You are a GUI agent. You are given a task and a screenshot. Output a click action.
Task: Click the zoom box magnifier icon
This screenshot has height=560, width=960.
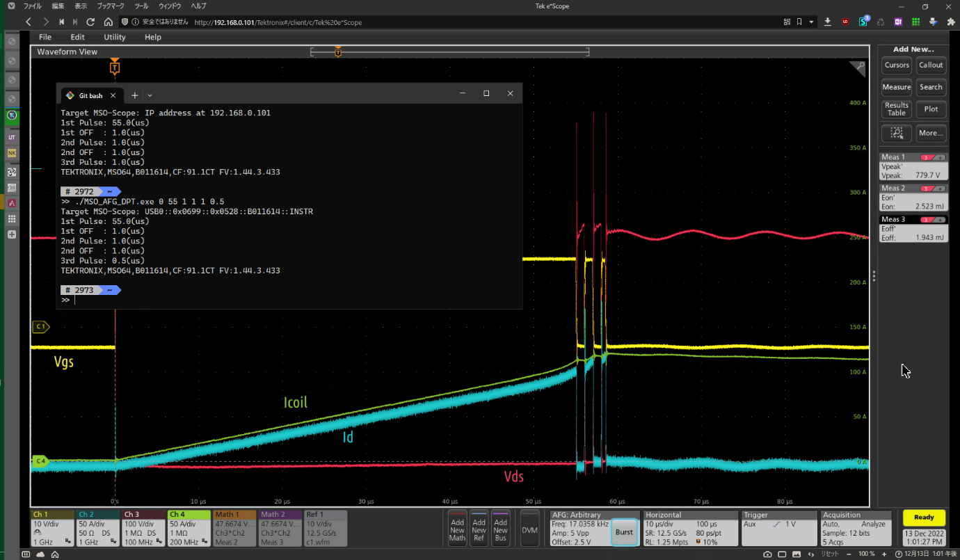point(897,133)
